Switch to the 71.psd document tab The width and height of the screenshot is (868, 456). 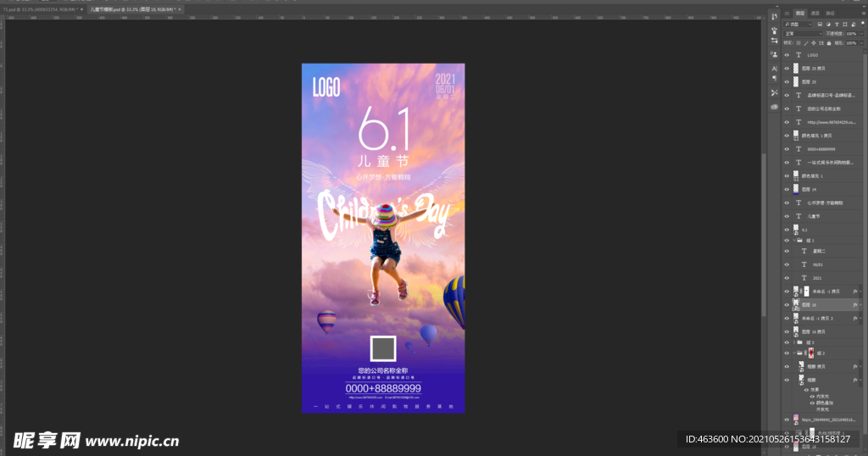point(40,9)
